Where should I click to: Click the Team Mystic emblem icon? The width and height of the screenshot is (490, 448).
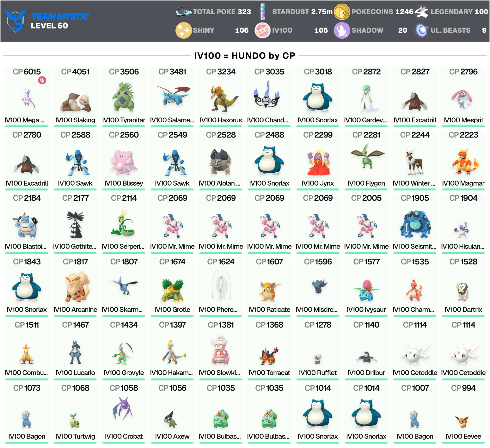[x=15, y=21]
